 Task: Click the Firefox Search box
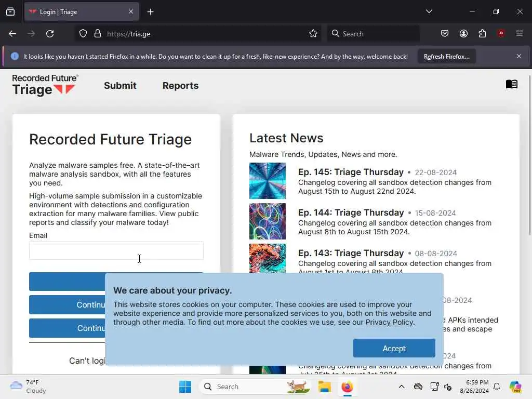coord(373,34)
